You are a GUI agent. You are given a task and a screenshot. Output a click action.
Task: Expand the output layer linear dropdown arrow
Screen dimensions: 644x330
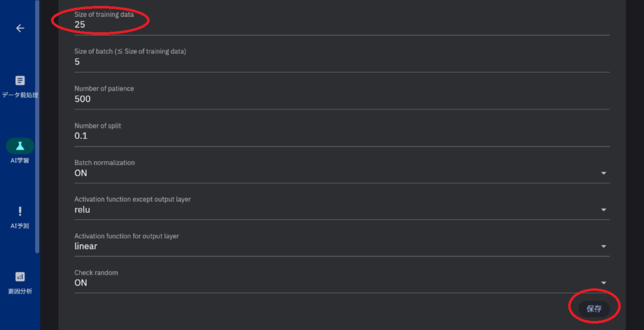[603, 246]
